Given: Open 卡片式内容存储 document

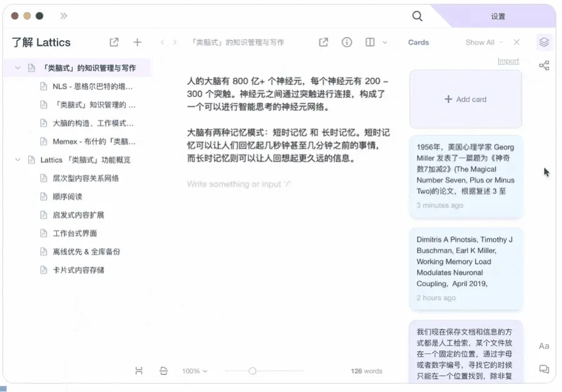Looking at the screenshot, I should point(78,270).
